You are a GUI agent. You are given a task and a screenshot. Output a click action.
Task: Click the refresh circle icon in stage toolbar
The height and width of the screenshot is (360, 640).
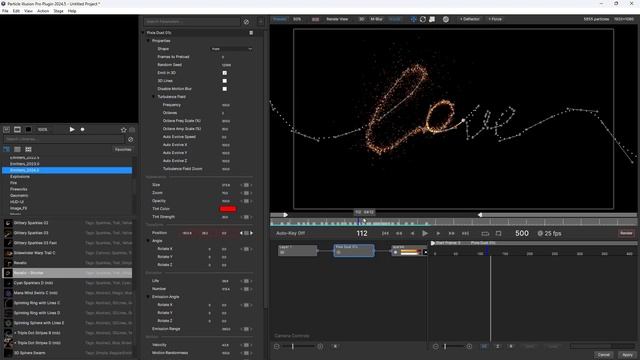click(x=423, y=19)
